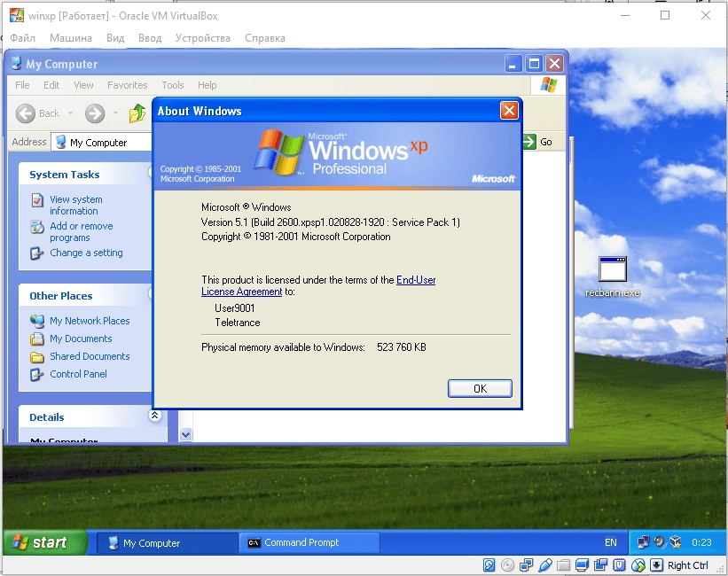Open My Network Places link
This screenshot has width=728, height=576.
click(x=90, y=321)
